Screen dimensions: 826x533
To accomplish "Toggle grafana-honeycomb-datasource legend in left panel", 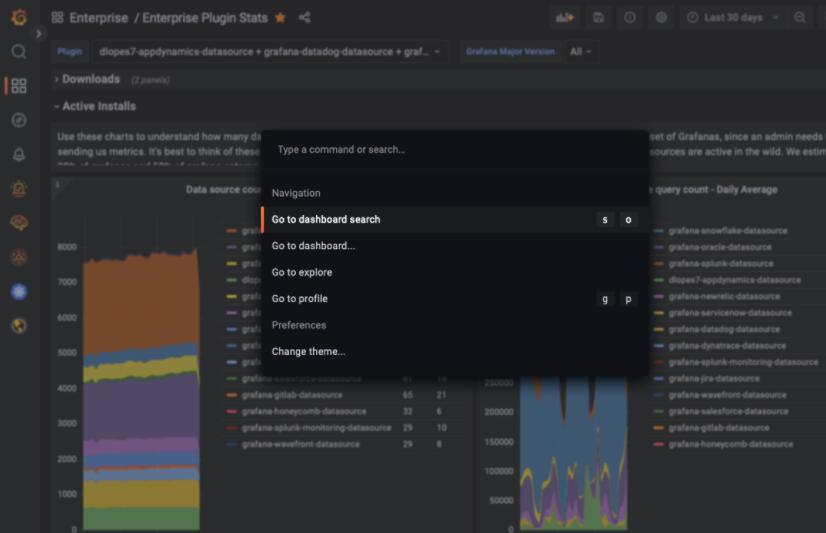I will coord(304,411).
